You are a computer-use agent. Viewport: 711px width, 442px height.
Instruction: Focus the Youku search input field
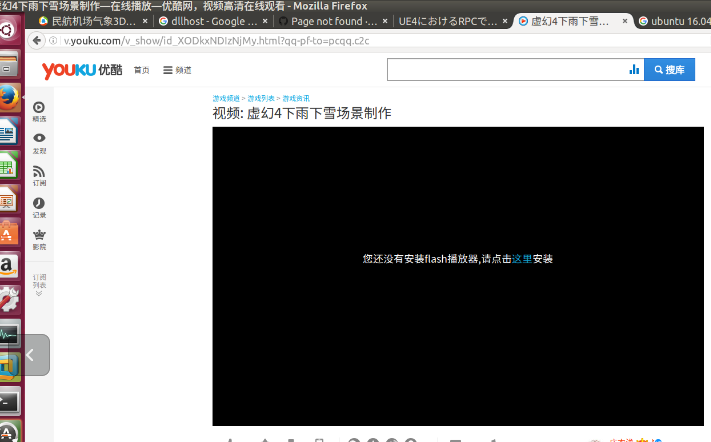click(x=508, y=69)
